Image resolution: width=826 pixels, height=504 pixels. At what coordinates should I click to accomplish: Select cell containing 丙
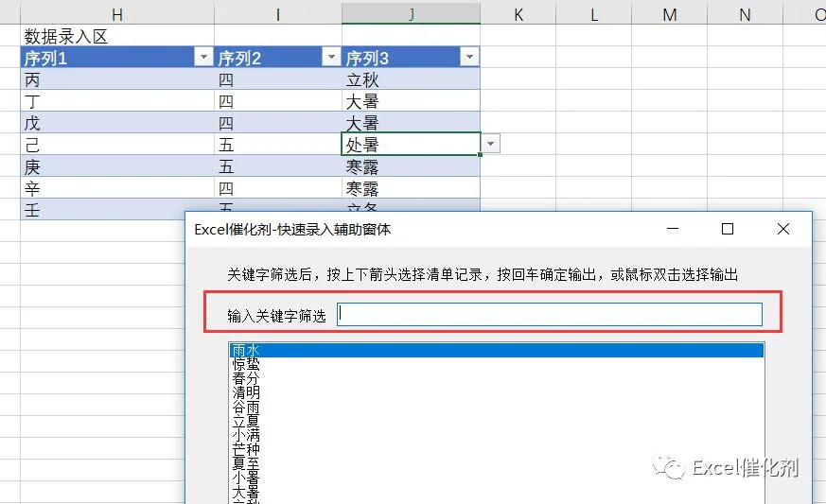(x=117, y=79)
